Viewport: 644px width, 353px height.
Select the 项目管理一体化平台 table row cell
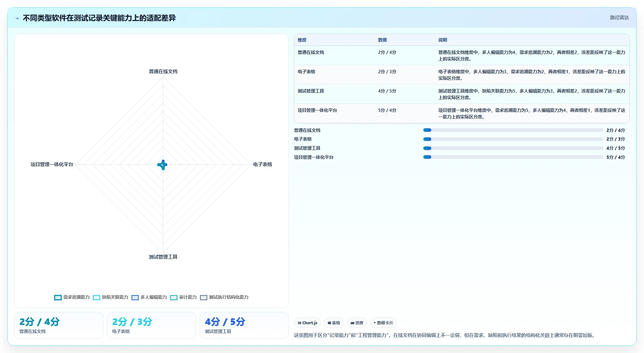tap(317, 110)
